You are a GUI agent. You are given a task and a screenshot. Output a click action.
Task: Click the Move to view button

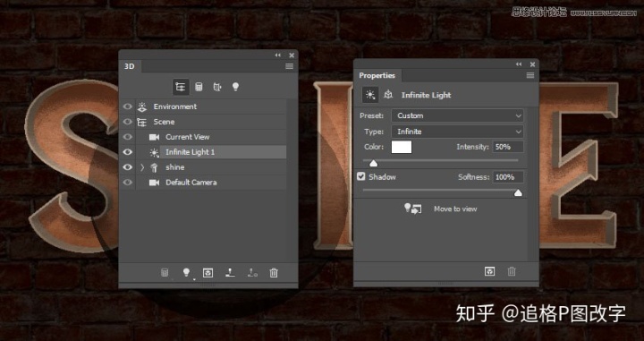(455, 209)
